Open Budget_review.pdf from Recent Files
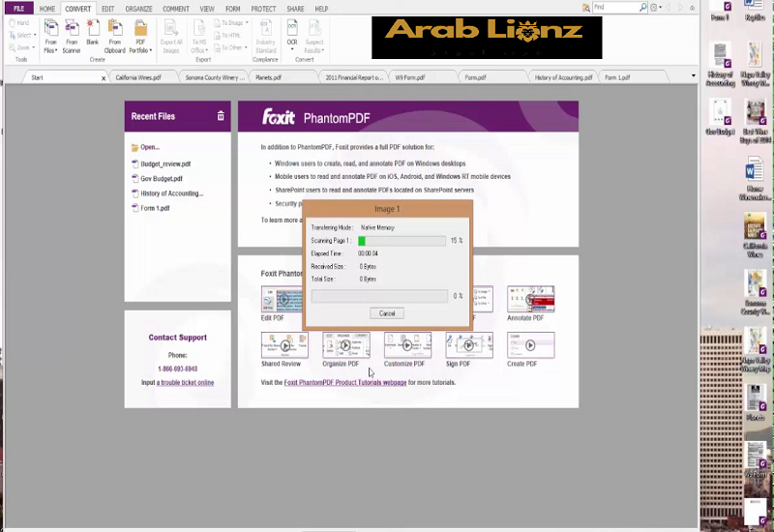Image resolution: width=774 pixels, height=532 pixels. pyautogui.click(x=165, y=163)
